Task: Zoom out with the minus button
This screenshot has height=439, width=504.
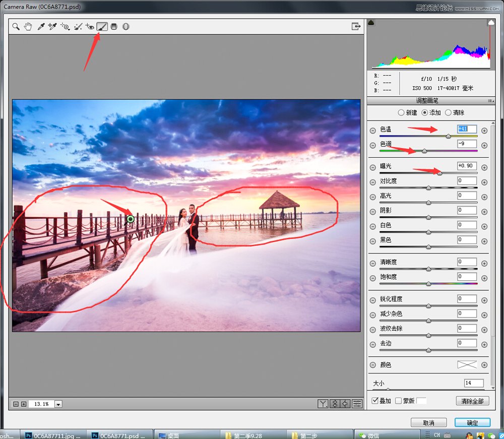Action: click(16, 404)
